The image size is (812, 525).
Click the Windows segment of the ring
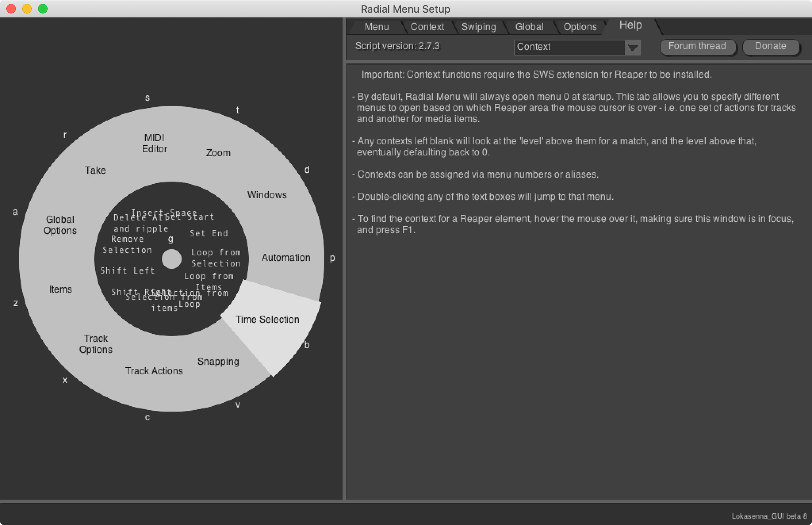[267, 195]
